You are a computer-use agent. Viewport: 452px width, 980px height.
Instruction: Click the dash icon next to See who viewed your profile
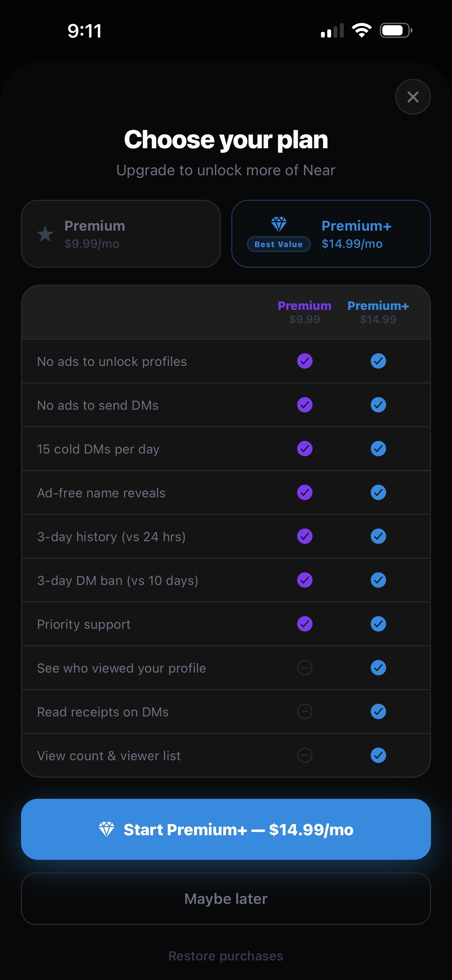(304, 668)
